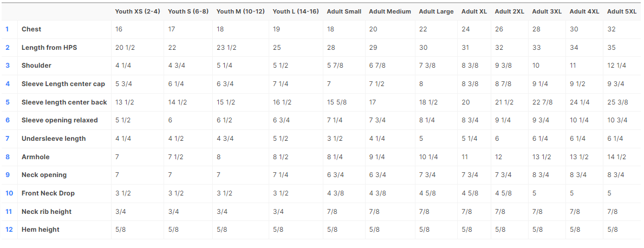Click the Chest row label

click(31, 29)
